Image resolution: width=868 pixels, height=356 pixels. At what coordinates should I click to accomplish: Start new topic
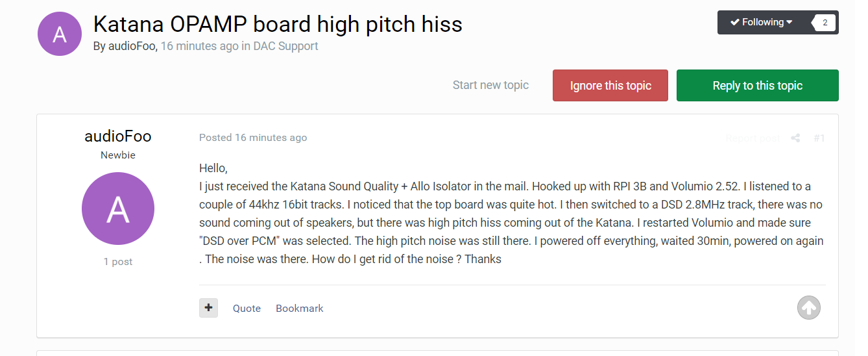tap(490, 85)
